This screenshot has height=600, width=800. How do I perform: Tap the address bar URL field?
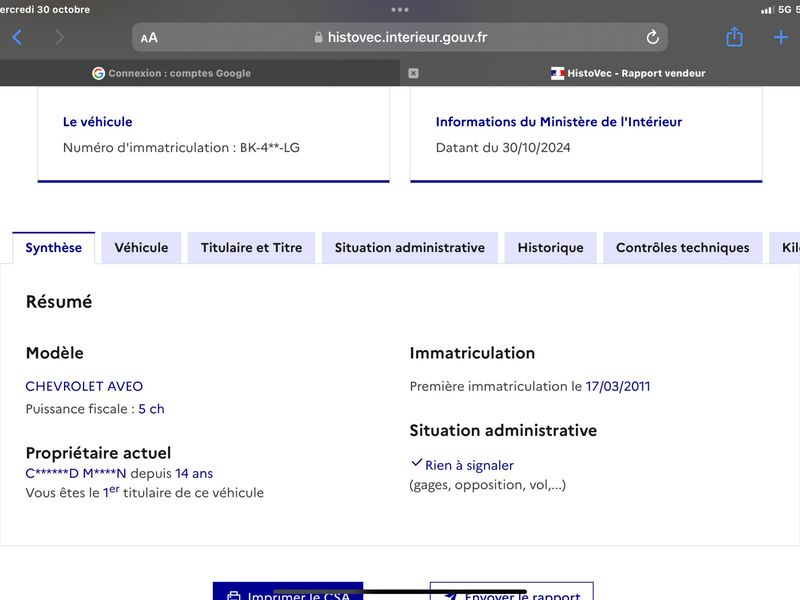click(399, 37)
